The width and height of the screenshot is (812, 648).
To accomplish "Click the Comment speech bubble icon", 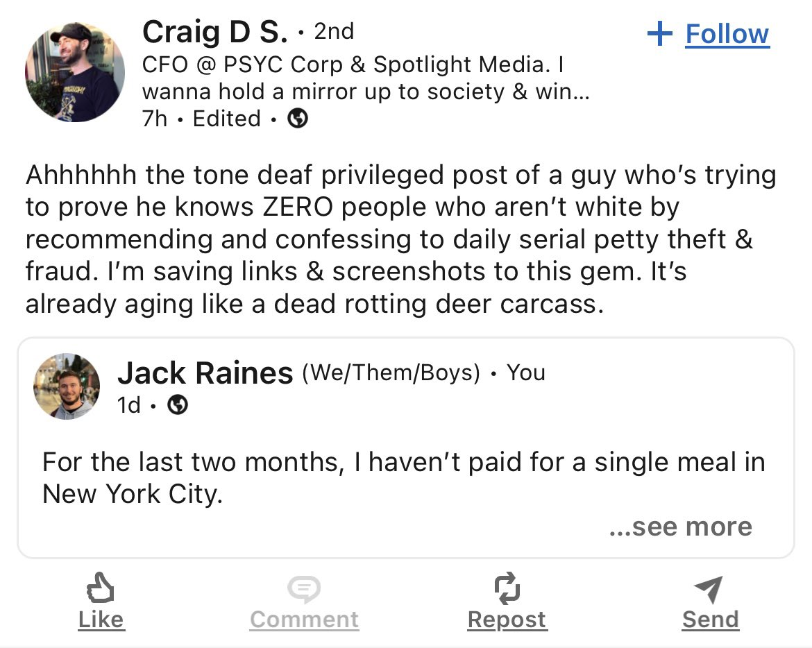I will click(304, 589).
